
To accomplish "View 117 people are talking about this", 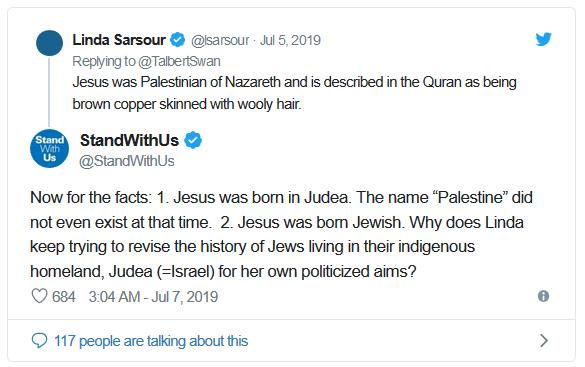I will (151, 341).
